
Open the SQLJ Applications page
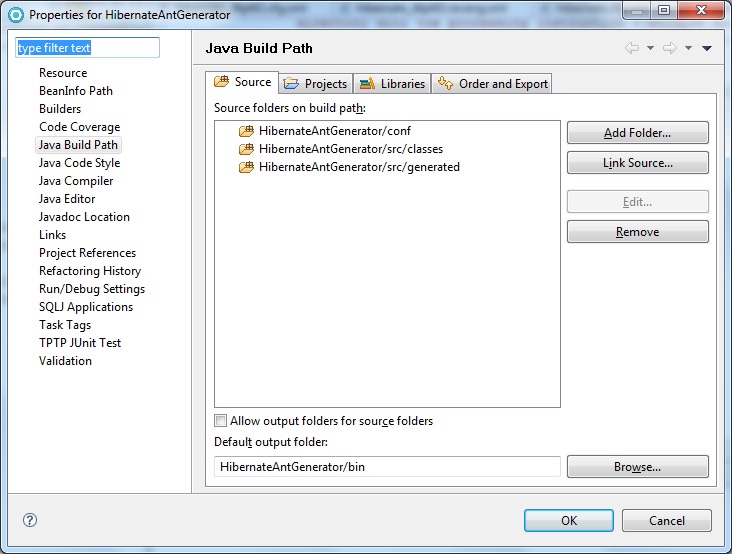86,307
